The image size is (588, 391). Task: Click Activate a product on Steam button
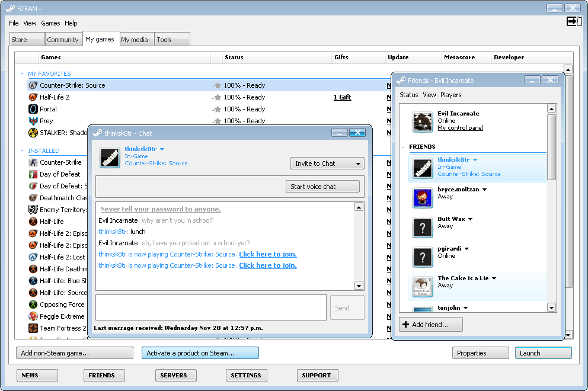pyautogui.click(x=200, y=353)
